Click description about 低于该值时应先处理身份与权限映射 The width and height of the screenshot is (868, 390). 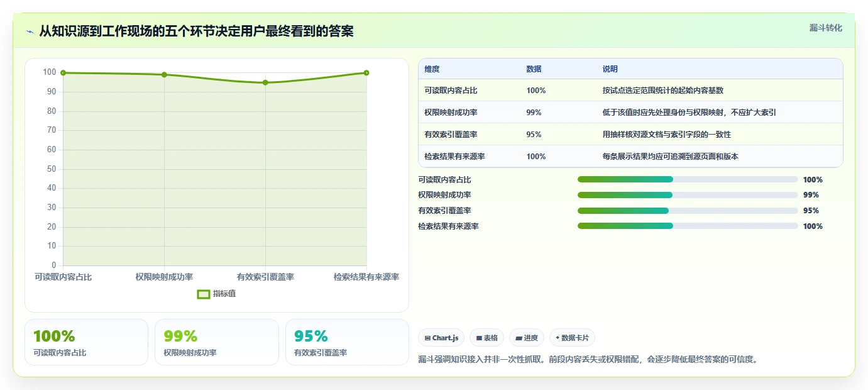coord(689,113)
